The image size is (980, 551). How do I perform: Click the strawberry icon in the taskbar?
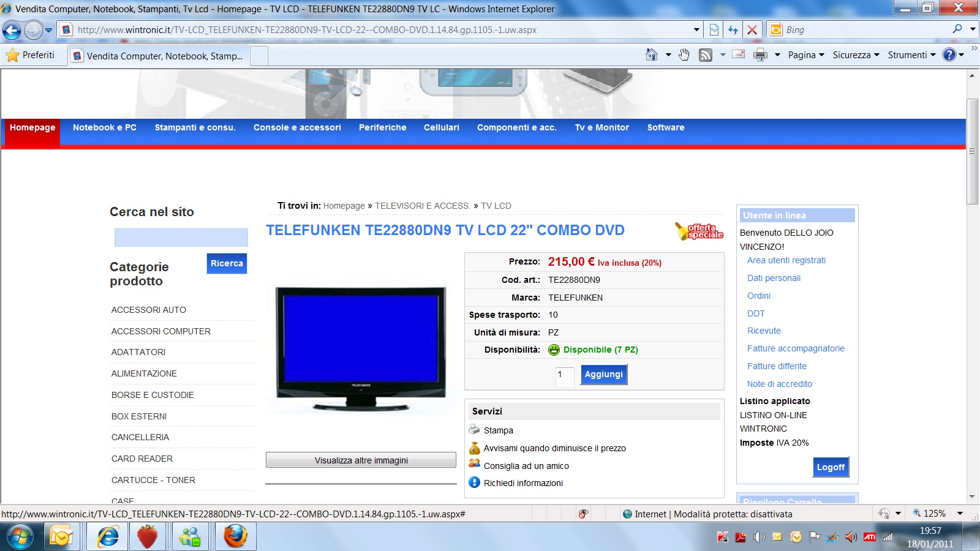[147, 537]
